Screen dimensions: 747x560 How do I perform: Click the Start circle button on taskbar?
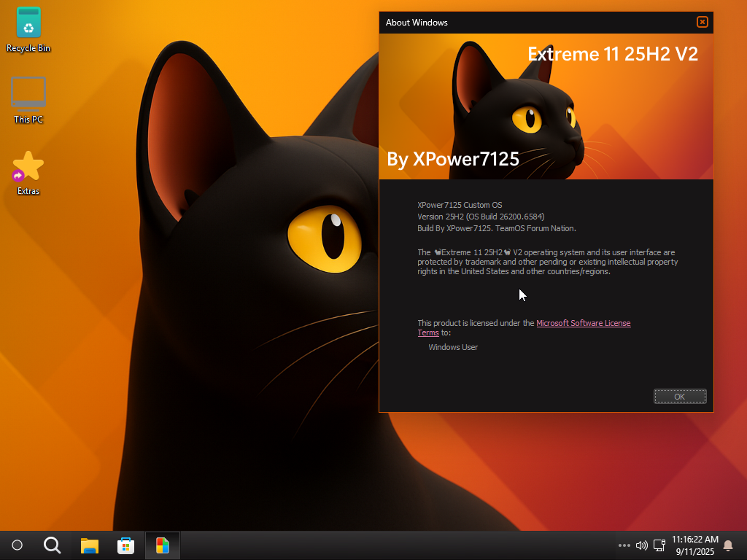click(18, 545)
